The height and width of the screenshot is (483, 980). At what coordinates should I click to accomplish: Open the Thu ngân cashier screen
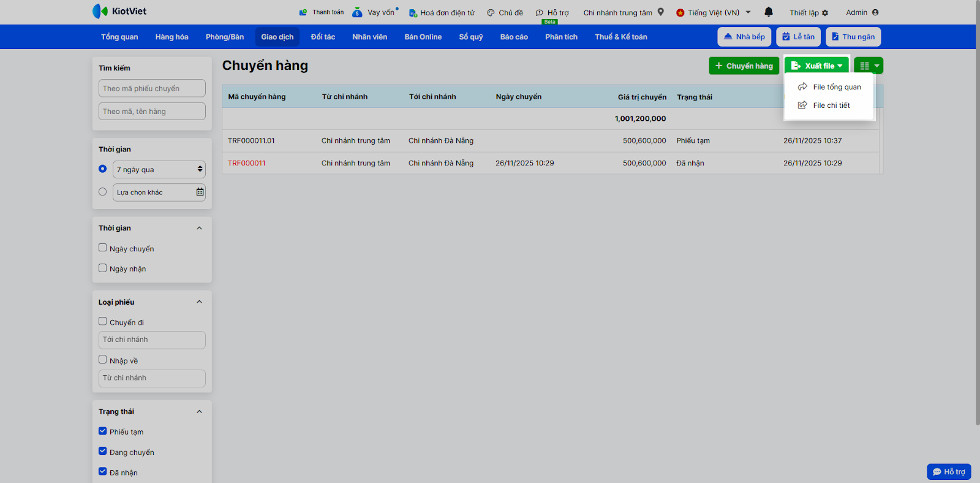pyautogui.click(x=853, y=37)
